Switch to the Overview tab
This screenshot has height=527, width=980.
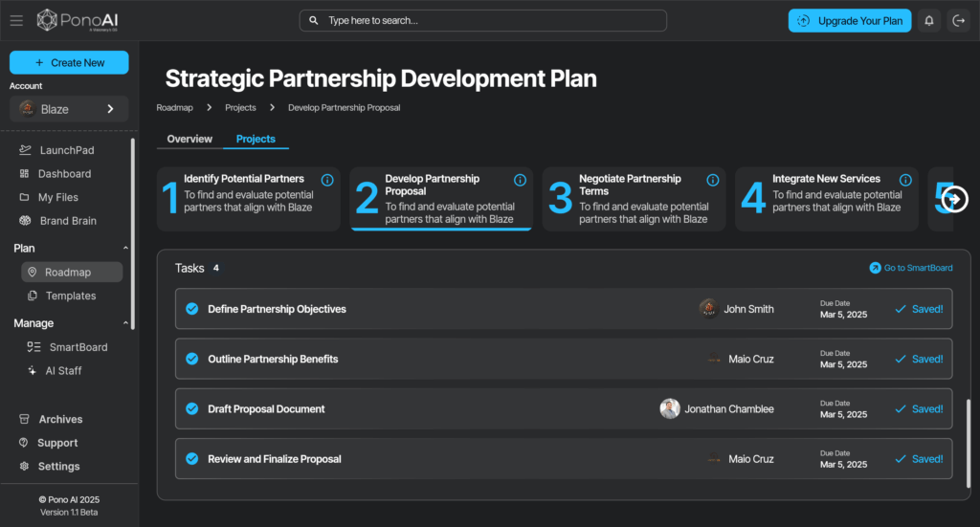coord(189,140)
